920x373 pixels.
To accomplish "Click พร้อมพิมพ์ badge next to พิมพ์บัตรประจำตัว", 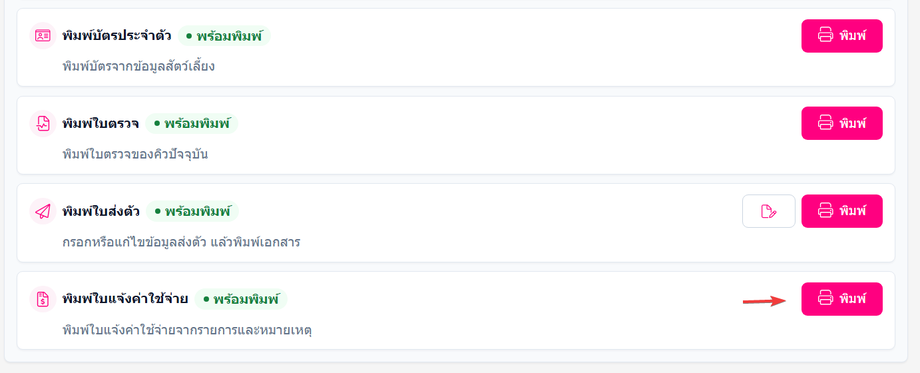I will 225,36.
